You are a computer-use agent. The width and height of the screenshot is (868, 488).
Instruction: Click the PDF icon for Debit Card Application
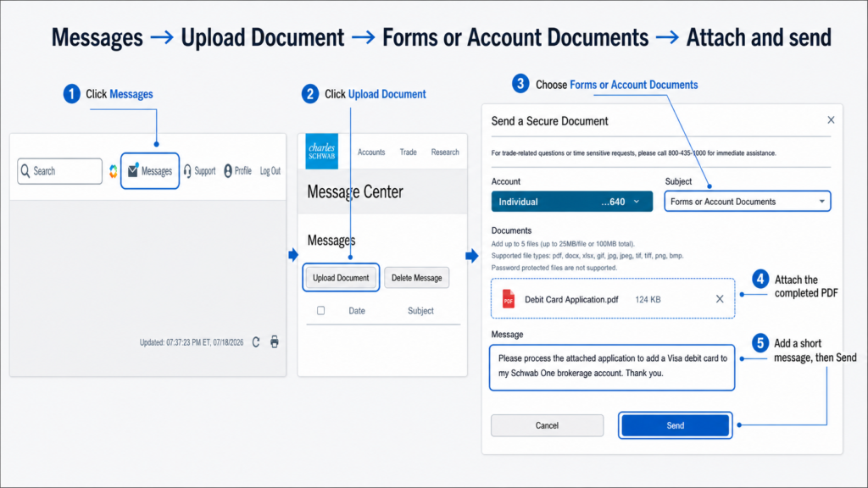coord(509,299)
